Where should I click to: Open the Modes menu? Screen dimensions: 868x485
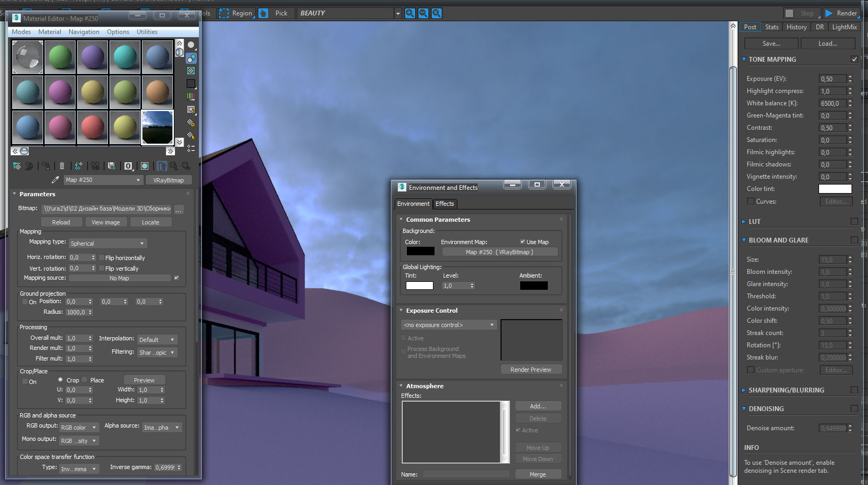click(21, 32)
